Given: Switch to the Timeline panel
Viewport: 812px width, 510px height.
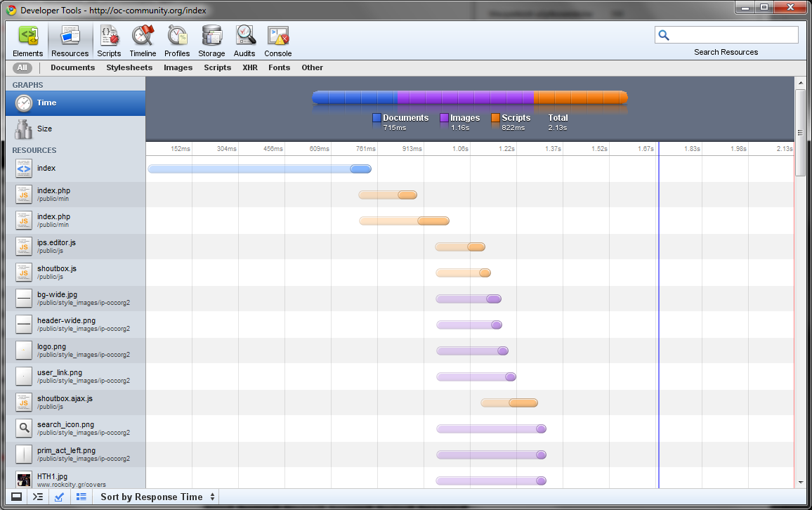Looking at the screenshot, I should (143, 41).
